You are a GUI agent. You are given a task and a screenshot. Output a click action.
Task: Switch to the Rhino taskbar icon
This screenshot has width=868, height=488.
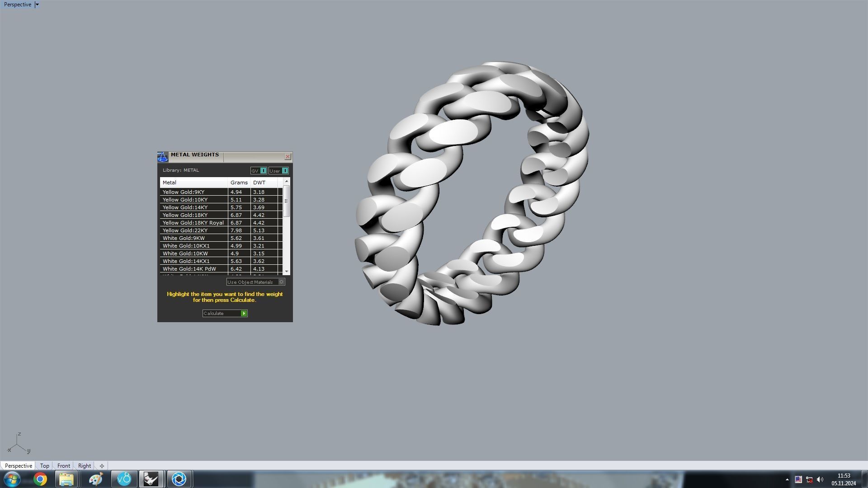(x=151, y=479)
